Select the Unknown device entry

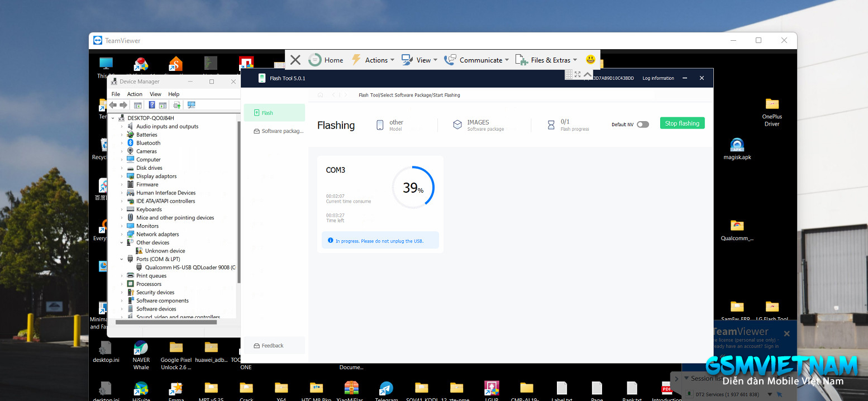(161, 251)
